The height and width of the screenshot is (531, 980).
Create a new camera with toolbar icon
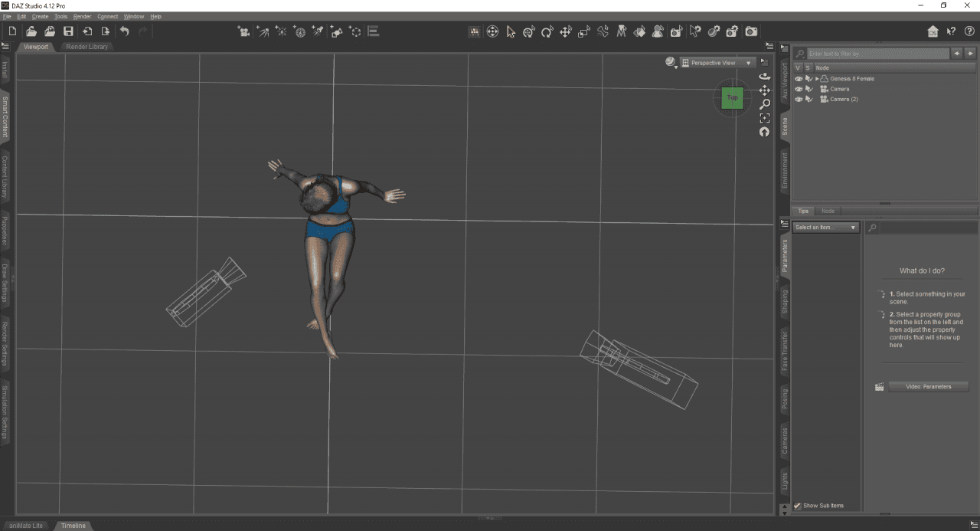pos(243,31)
